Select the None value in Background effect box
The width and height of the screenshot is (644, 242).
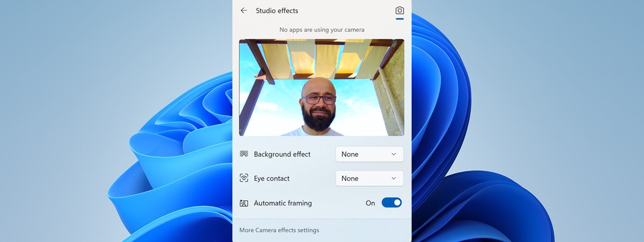[350, 154]
